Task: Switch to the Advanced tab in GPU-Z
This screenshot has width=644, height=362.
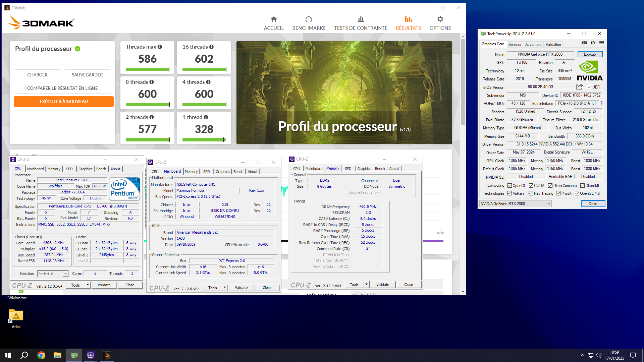Action: click(x=533, y=44)
